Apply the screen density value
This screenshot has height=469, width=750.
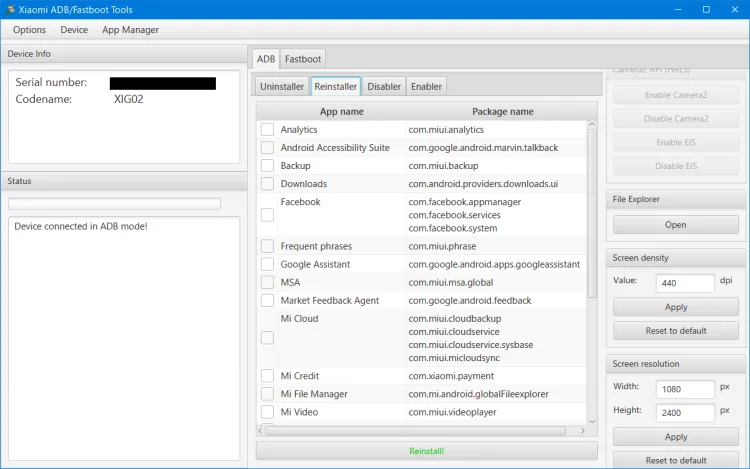click(x=675, y=307)
